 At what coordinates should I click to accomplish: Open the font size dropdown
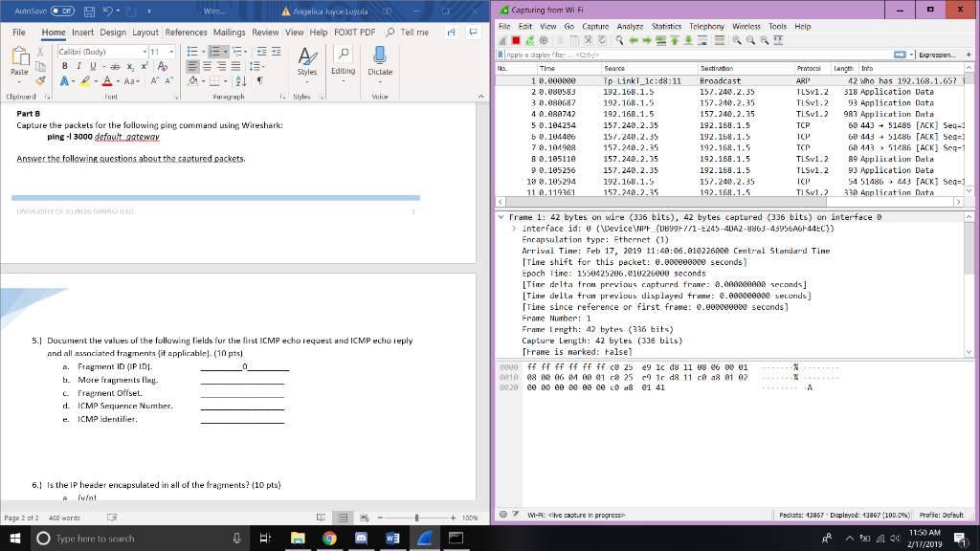pyautogui.click(x=171, y=52)
